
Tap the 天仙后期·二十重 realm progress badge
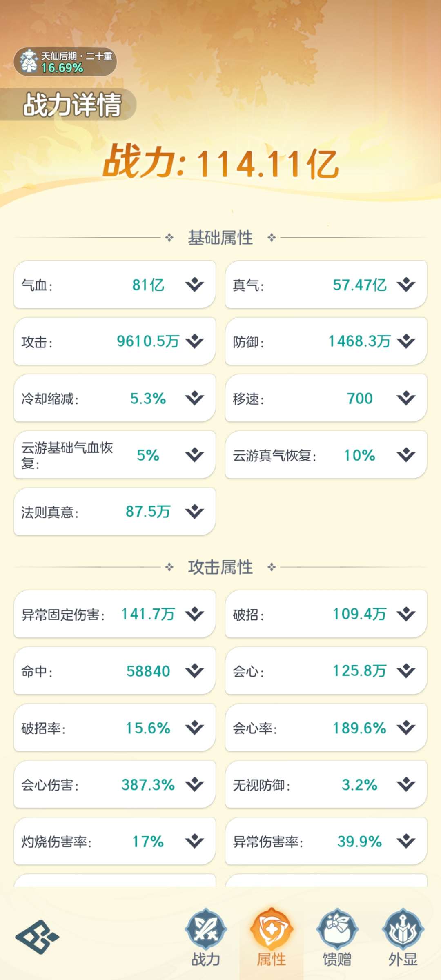coord(65,62)
